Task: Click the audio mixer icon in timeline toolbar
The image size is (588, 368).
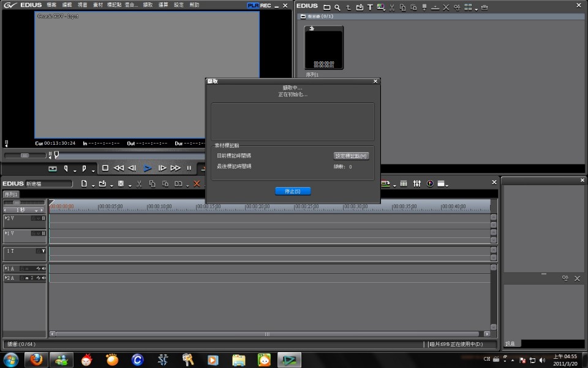Action: (417, 183)
